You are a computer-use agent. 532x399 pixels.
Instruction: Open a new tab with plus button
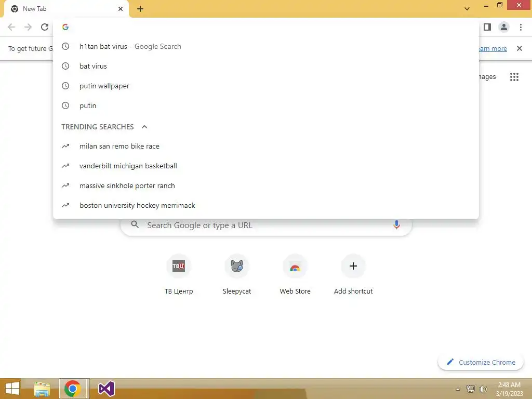click(140, 9)
